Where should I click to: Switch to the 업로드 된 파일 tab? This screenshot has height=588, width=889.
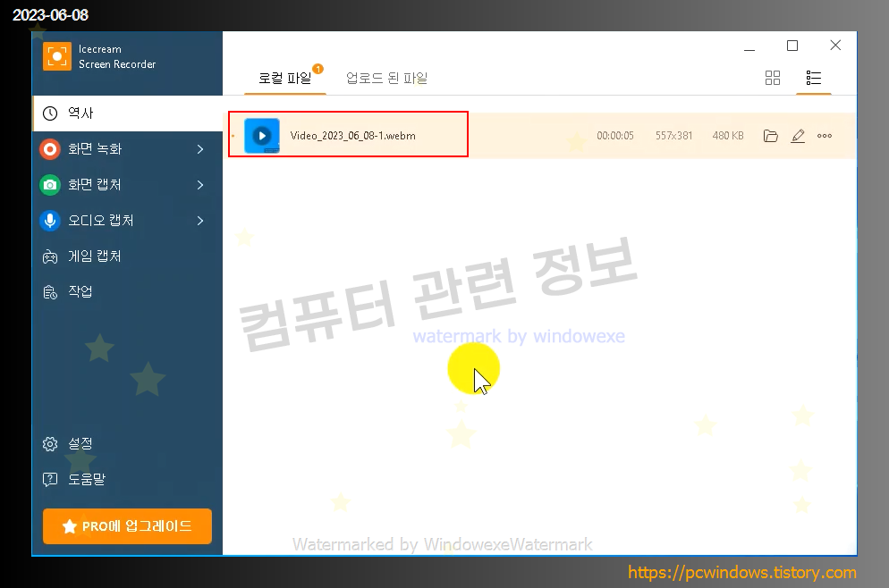[x=386, y=78]
